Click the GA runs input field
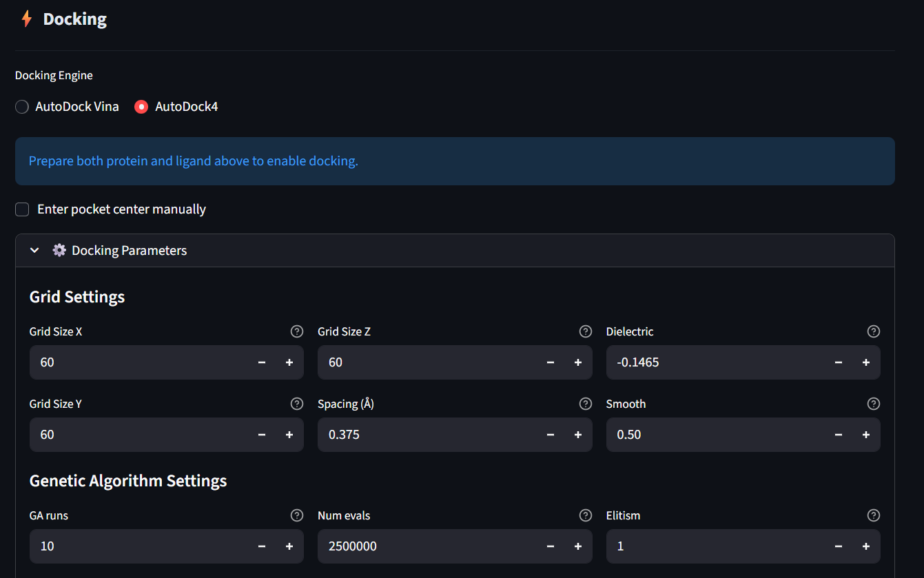 (138, 546)
